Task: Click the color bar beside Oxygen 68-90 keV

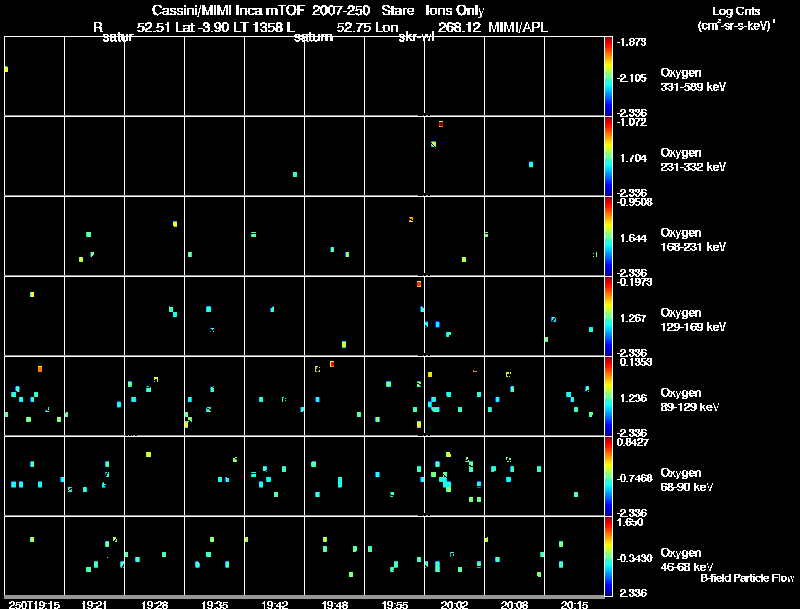Action: pos(608,476)
